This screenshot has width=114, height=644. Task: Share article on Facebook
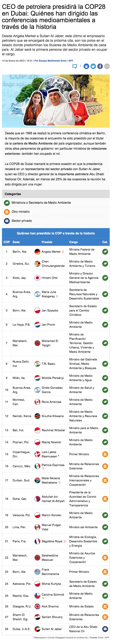100,66
